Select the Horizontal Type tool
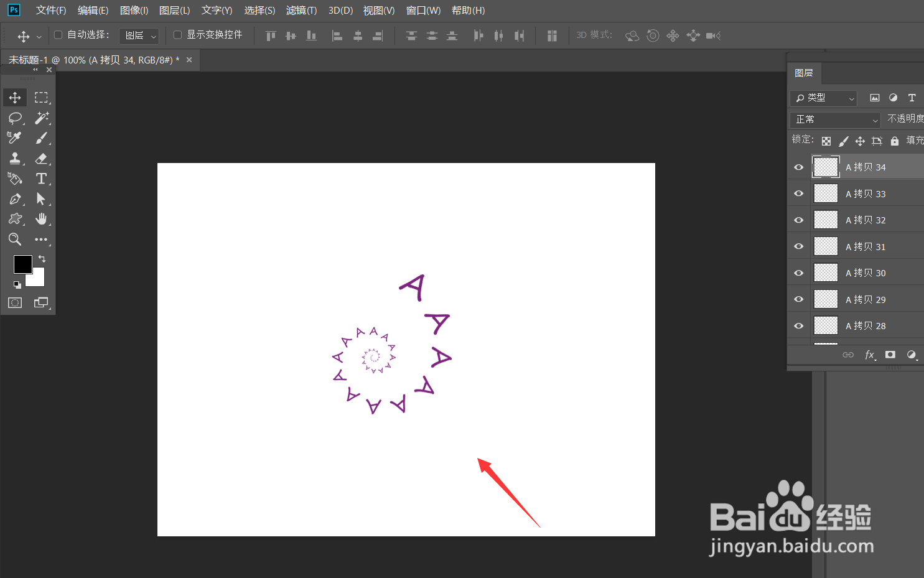The width and height of the screenshot is (924, 578). pos(42,179)
